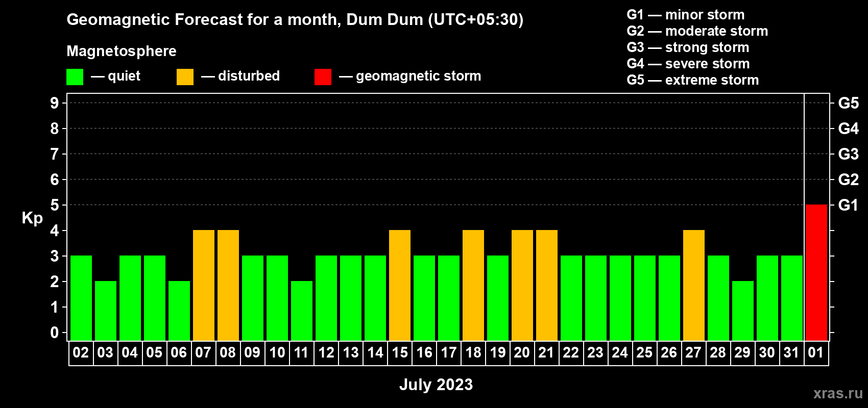This screenshot has height=408, width=868.
Task: Click the 'July 2023' month label
Action: (x=436, y=385)
